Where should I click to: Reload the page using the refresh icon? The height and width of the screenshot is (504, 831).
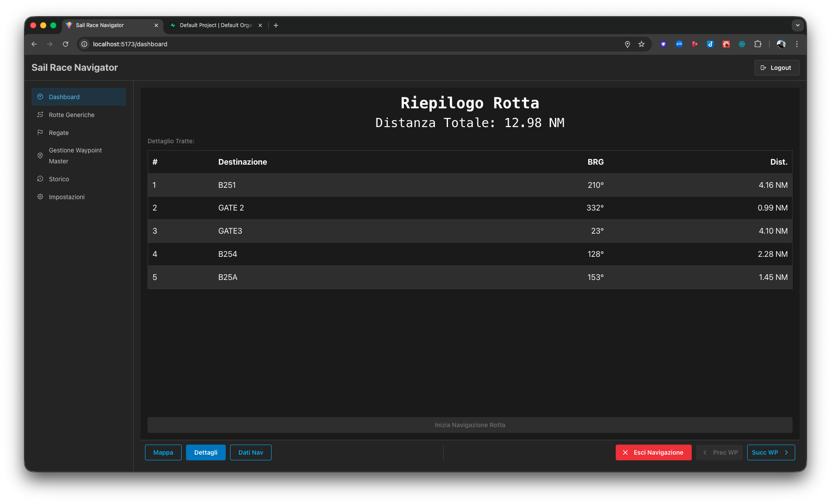coord(66,44)
